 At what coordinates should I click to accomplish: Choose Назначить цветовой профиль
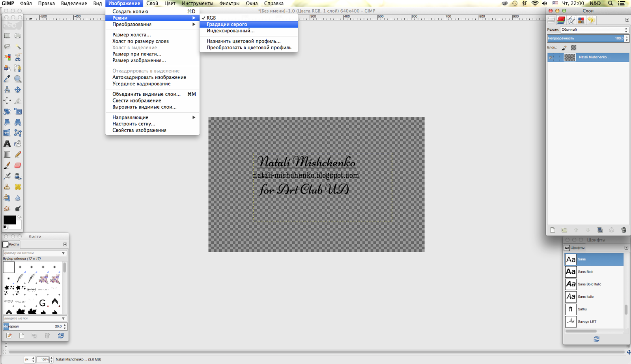tap(243, 41)
